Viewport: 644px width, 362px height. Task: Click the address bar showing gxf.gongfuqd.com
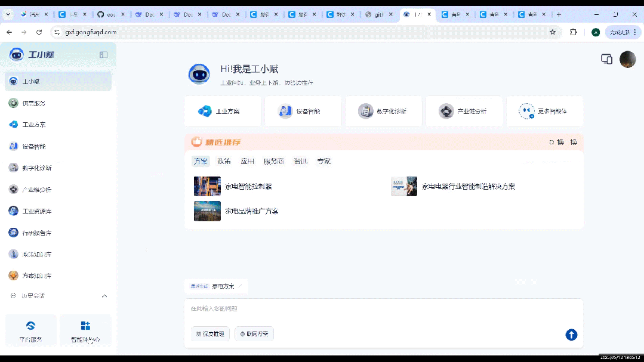303,32
